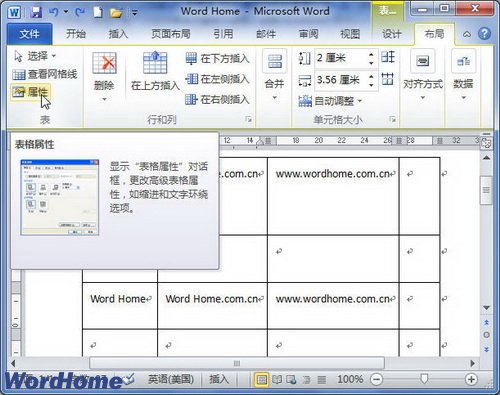
Task: Click the 英语(美国) language status entry
Action: coord(171,379)
